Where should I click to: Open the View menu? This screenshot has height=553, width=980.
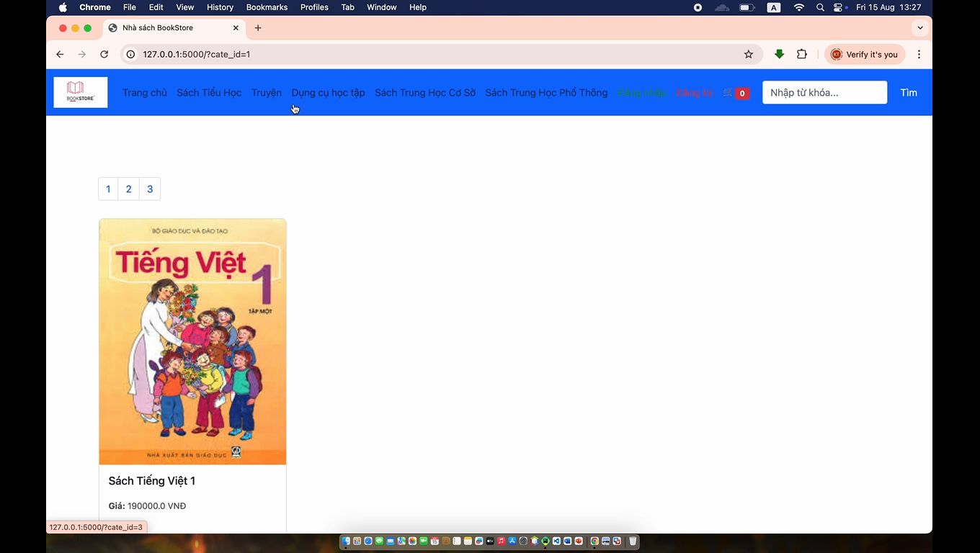click(185, 7)
